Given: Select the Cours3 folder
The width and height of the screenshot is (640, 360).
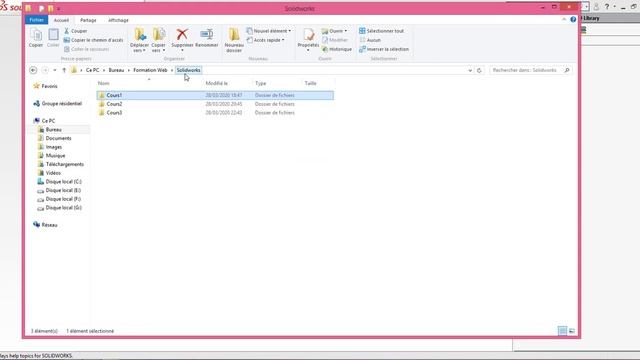Looking at the screenshot, I should [x=215, y=113].
